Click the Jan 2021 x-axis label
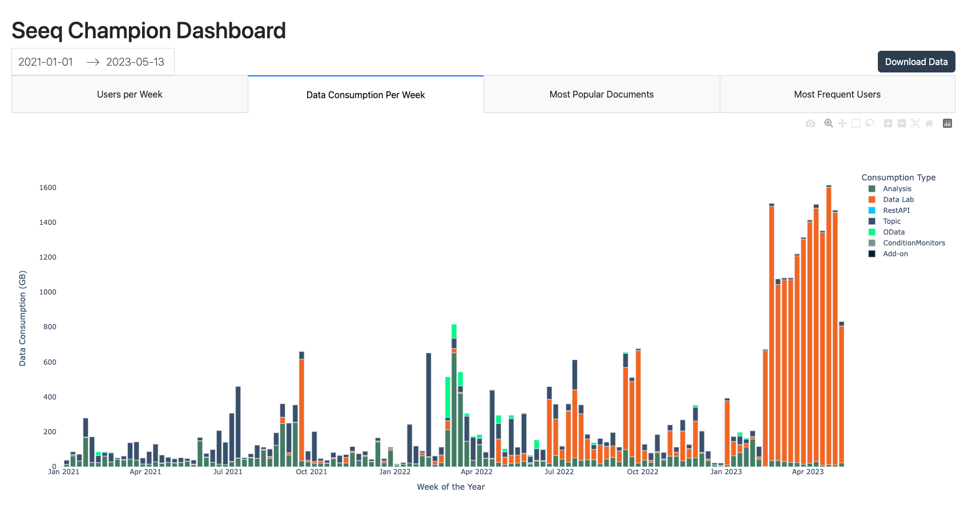Image resolution: width=980 pixels, height=521 pixels. (63, 471)
